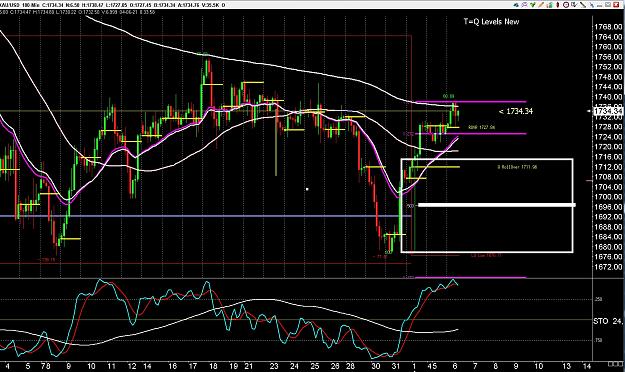Select the diagonal trend line tool icon

tap(583, 5)
